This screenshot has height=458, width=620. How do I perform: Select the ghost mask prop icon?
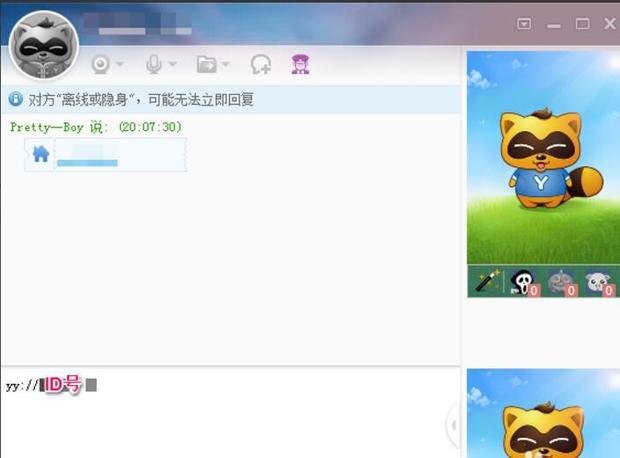coord(523,282)
